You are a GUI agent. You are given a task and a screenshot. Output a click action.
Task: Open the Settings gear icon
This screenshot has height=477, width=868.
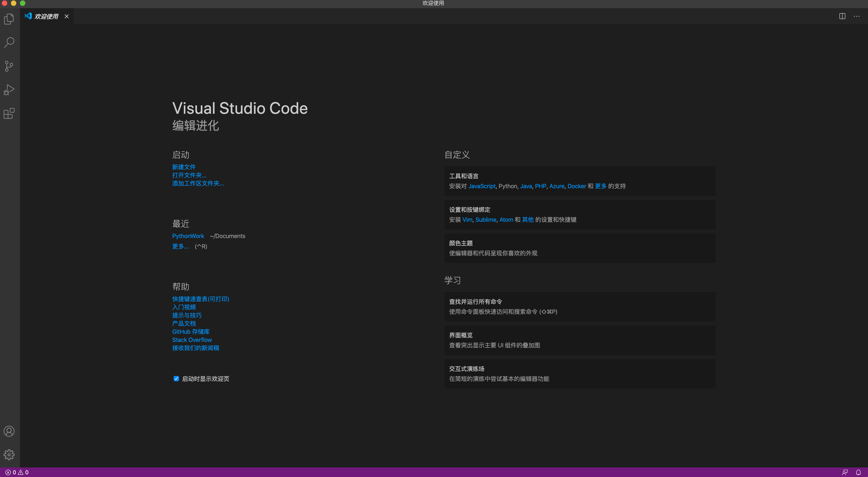(9, 455)
